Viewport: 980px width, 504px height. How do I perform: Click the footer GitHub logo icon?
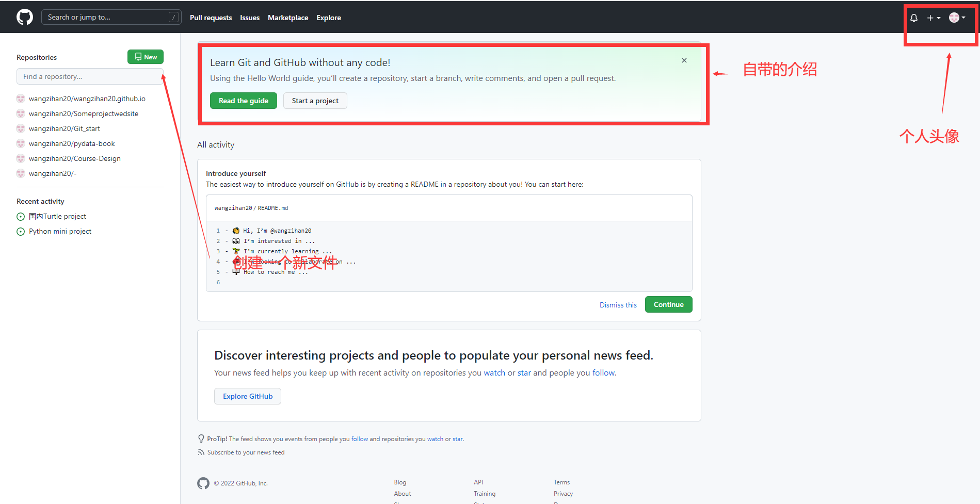pyautogui.click(x=203, y=483)
